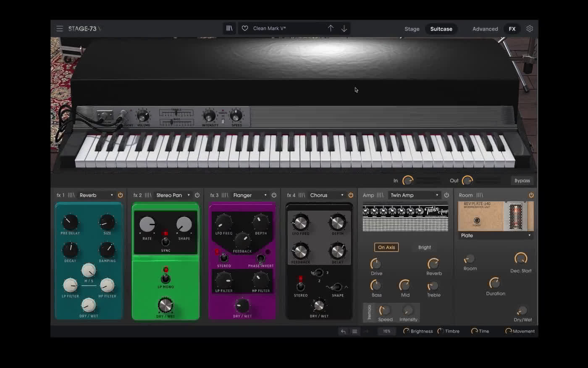Like the preset with heart icon
Screen dimensions: 588x368
[245, 28]
